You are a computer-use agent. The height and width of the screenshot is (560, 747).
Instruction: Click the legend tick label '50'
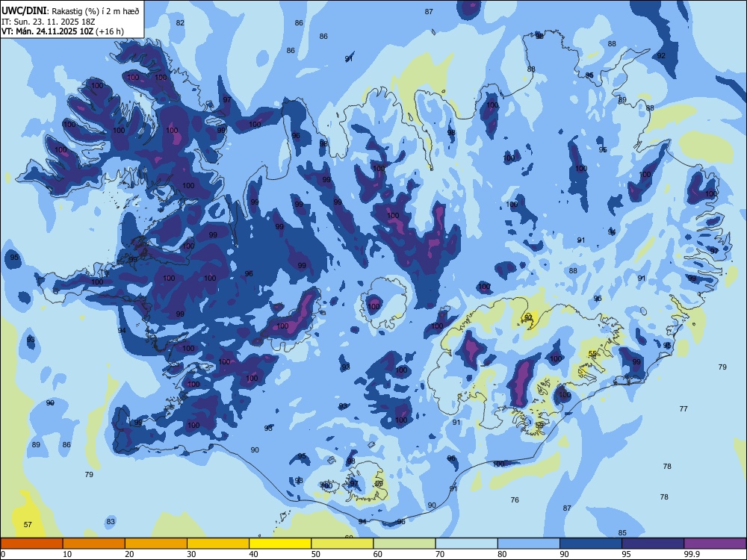316,554
